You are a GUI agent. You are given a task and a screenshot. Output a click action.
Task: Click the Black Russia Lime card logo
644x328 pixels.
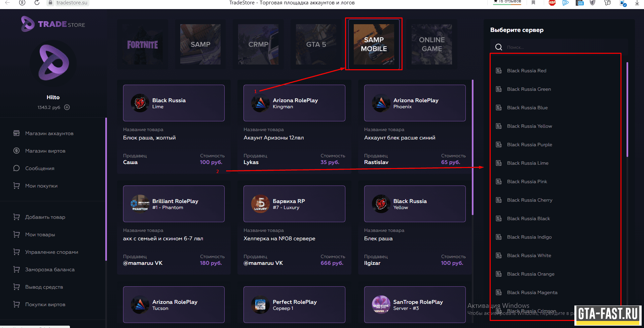pos(140,103)
